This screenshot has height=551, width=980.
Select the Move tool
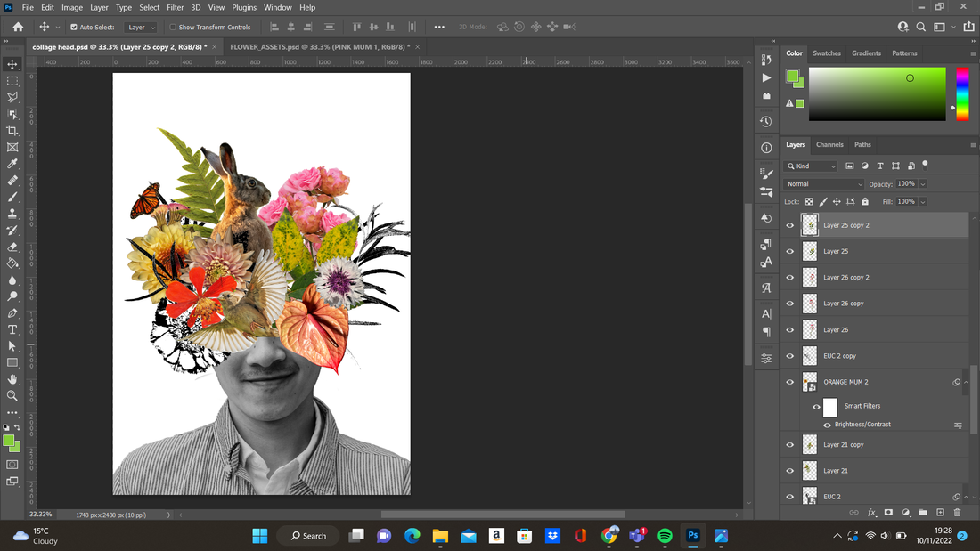click(x=12, y=64)
